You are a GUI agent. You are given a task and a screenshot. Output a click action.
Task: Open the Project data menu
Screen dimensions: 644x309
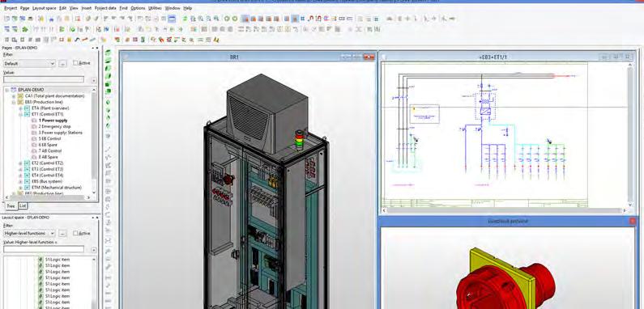[105, 8]
